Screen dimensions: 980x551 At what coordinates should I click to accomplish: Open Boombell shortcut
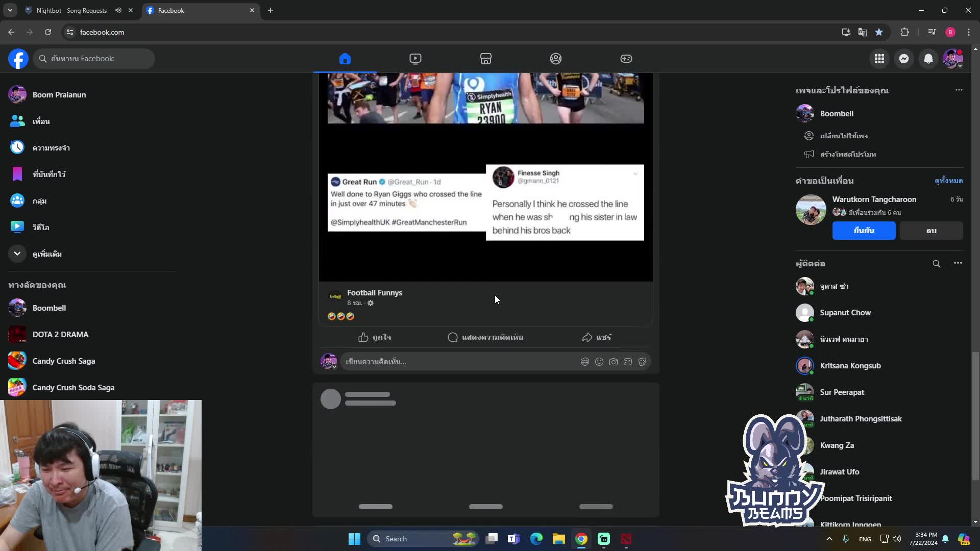(x=92, y=308)
